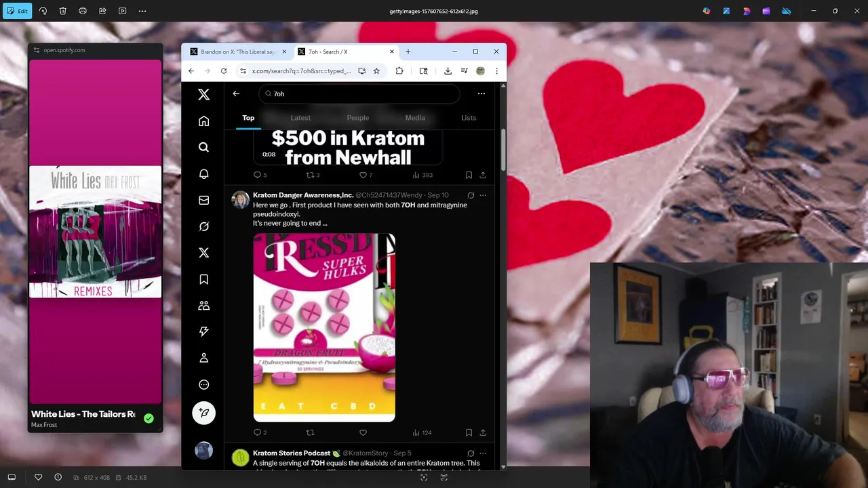Open Photos toolbar more options ellipsis
The width and height of the screenshot is (868, 488).
(142, 11)
